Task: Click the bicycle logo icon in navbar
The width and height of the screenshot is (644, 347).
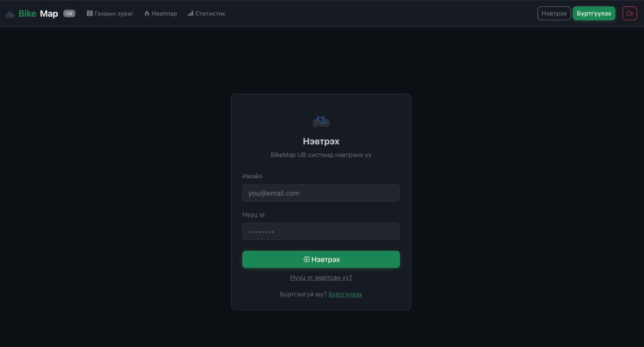Action: pos(10,14)
